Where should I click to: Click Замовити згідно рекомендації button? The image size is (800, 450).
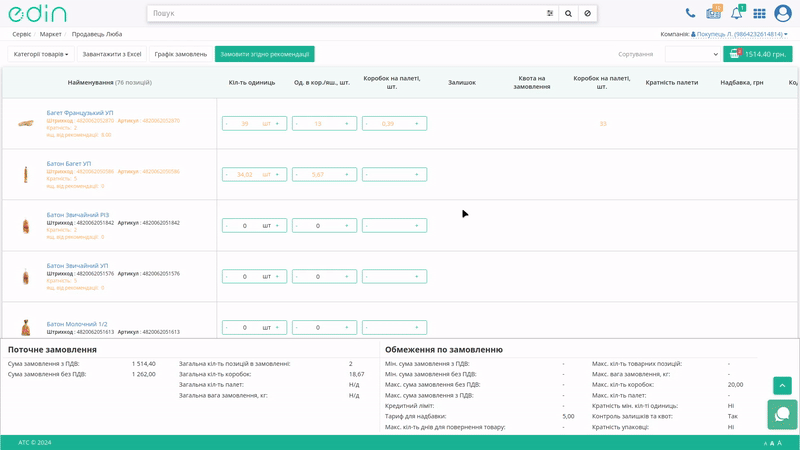(264, 54)
